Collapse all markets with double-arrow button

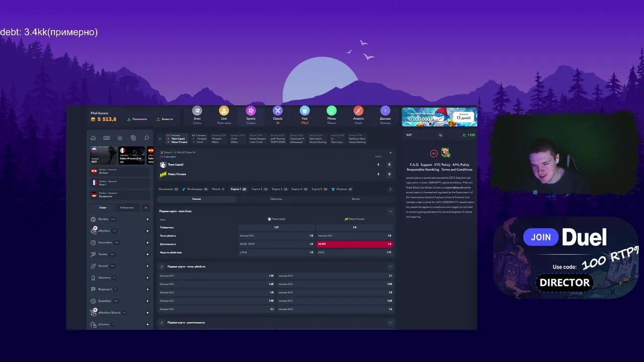tap(390, 189)
